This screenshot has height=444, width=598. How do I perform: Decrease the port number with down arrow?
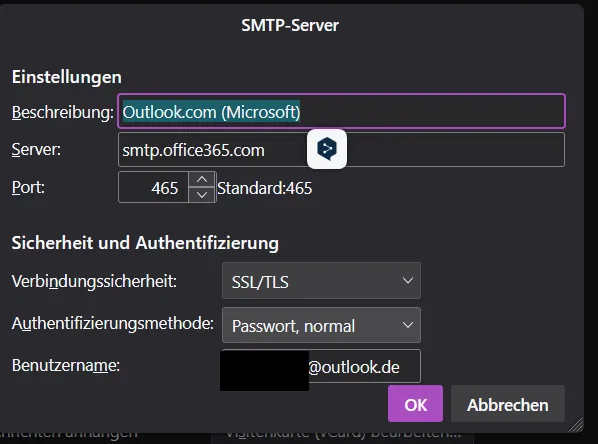(x=202, y=195)
